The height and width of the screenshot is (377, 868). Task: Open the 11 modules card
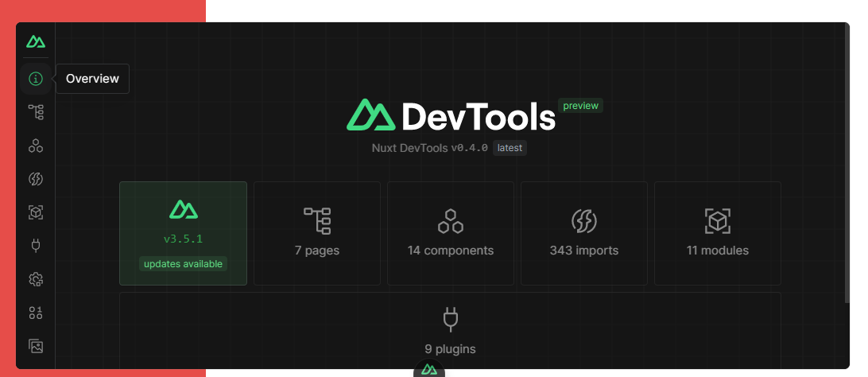click(x=718, y=234)
